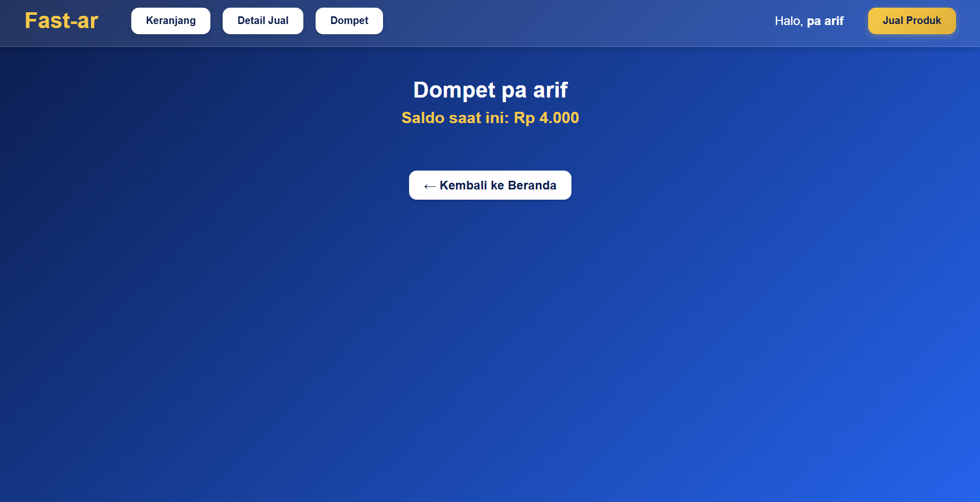Click the Jual Produk button

[912, 21]
